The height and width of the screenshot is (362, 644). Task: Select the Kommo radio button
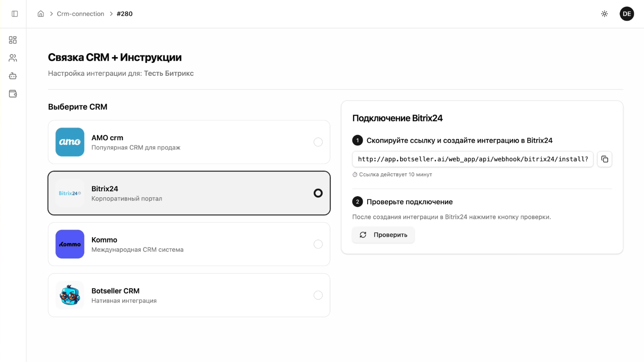point(318,244)
